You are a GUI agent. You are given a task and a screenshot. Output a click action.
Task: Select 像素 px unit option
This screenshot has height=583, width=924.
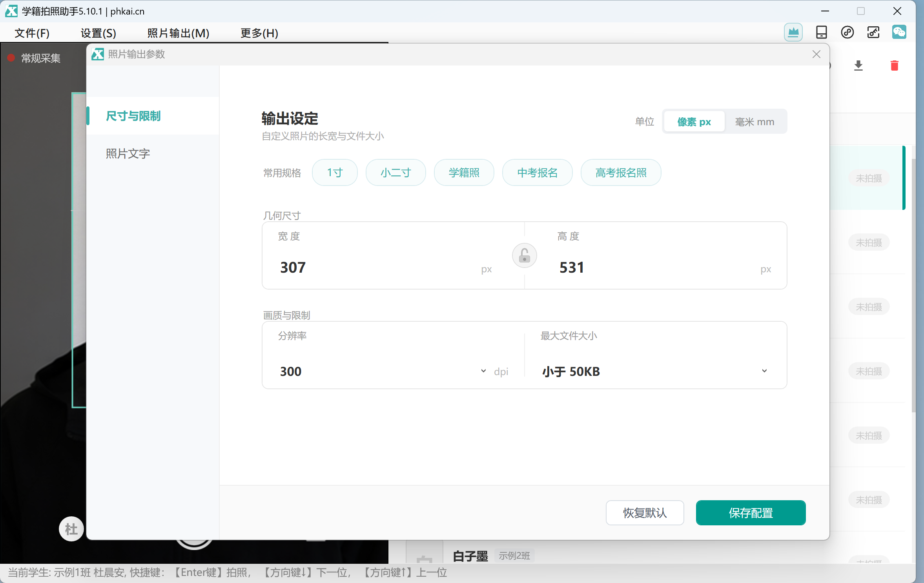[694, 122]
